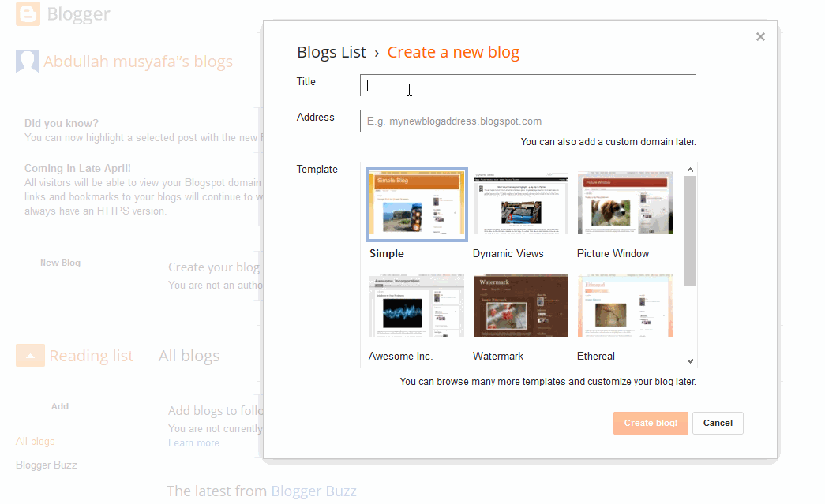
Task: Click the Watermark template name label
Action: pyautogui.click(x=498, y=356)
